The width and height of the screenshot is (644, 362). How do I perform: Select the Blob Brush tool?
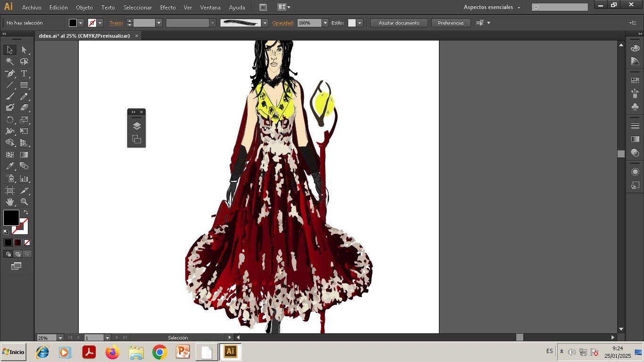(9, 108)
